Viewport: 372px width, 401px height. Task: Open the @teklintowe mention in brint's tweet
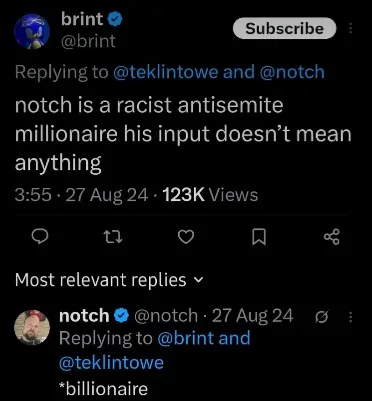coord(166,72)
